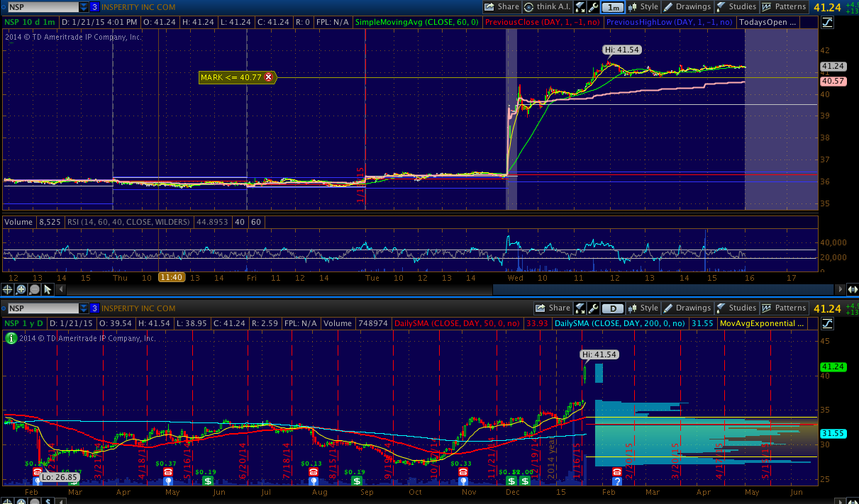Click the zoom-in magnifier on upper chart
The height and width of the screenshot is (504, 859).
coord(21,289)
